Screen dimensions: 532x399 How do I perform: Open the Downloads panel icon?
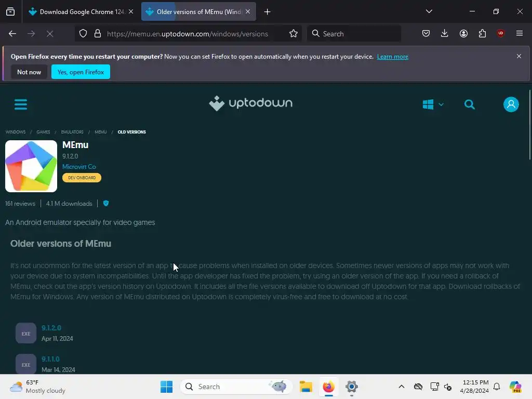click(x=445, y=33)
